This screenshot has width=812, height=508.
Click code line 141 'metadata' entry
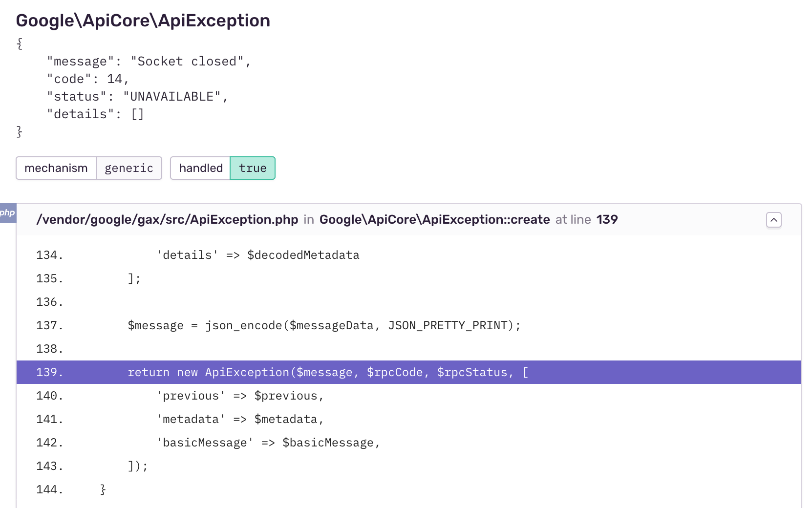(409, 419)
